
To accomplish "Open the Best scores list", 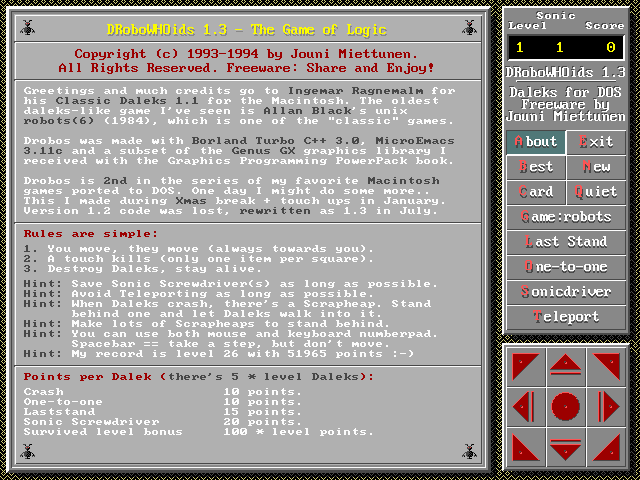I will 536,167.
